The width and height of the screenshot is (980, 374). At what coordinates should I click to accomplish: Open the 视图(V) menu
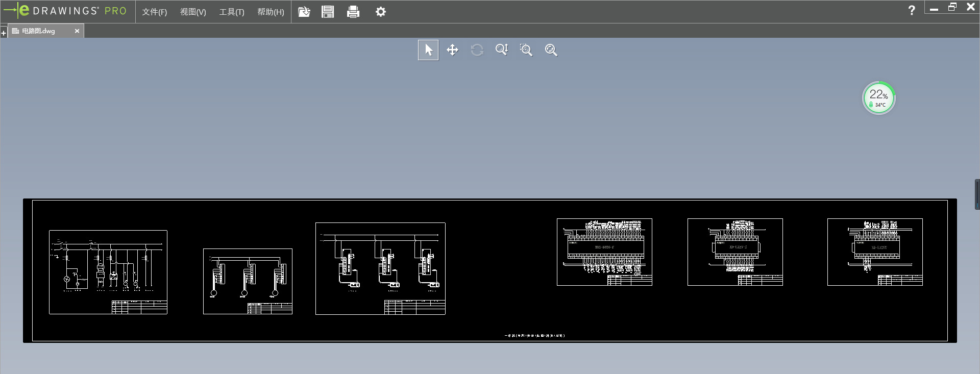[x=193, y=12]
